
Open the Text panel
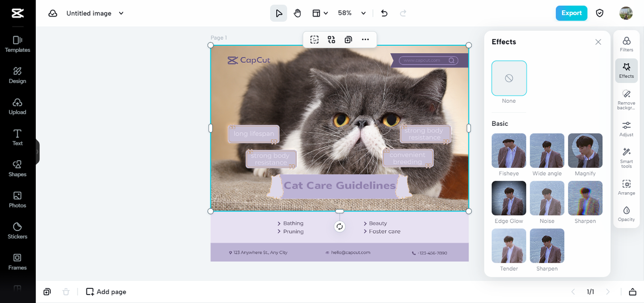coord(18,137)
